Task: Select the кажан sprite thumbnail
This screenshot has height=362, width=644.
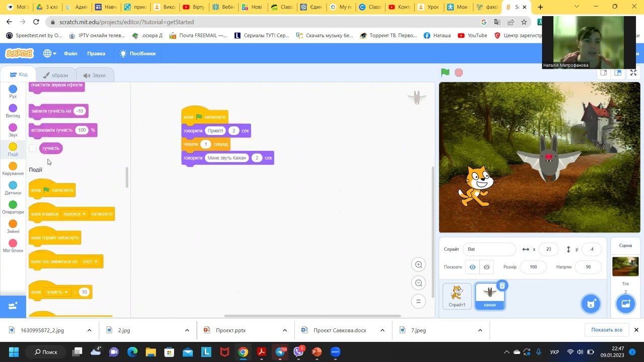Action: (490, 296)
